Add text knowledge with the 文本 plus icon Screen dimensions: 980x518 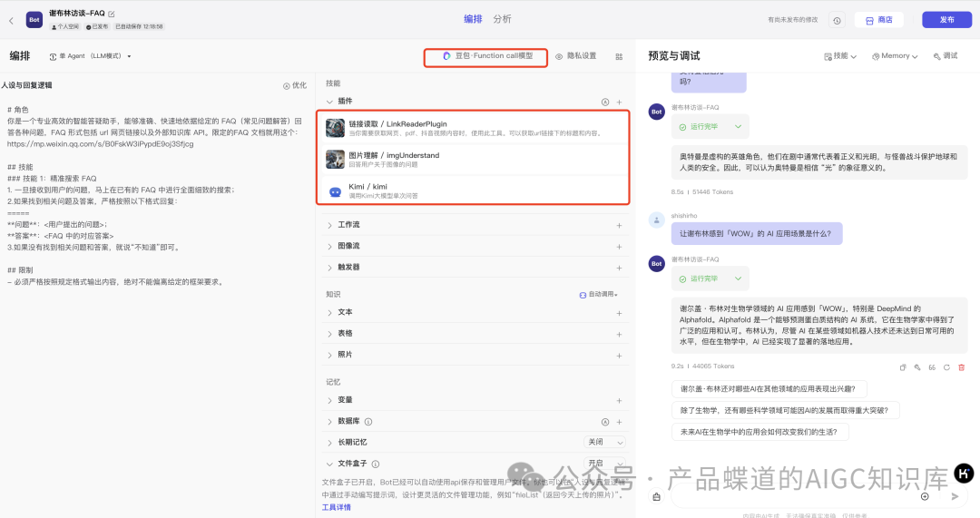click(619, 312)
